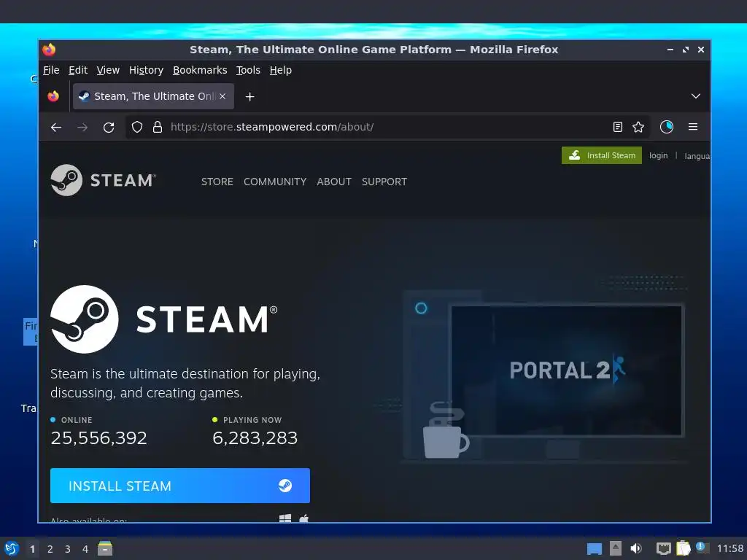Show site security padlock details
The width and height of the screenshot is (747, 560).
click(158, 127)
